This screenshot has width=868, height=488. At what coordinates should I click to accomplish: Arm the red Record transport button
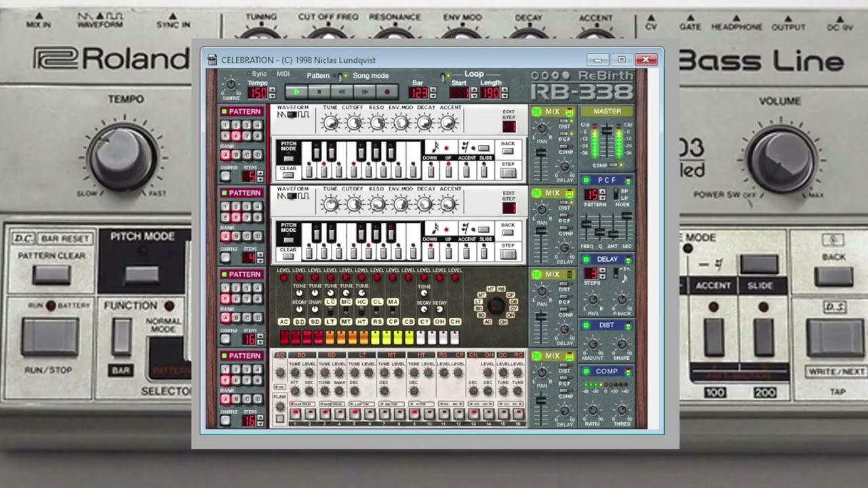(x=387, y=91)
